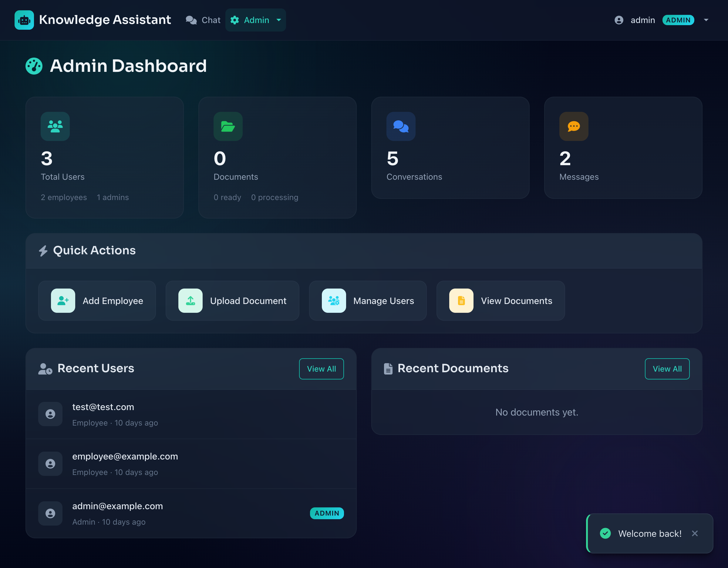
Task: Click the Messages speech bubble icon
Action: click(574, 126)
